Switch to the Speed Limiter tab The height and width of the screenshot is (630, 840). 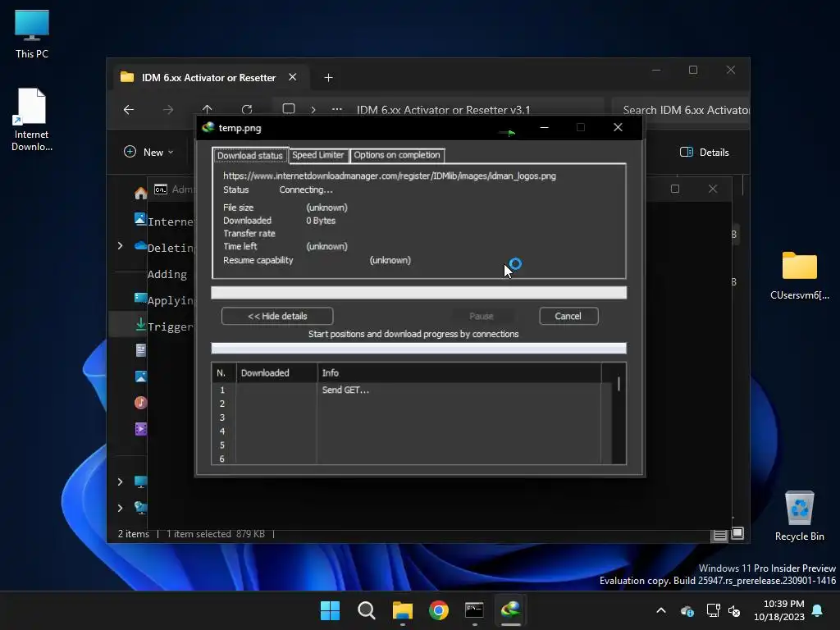pyautogui.click(x=318, y=155)
